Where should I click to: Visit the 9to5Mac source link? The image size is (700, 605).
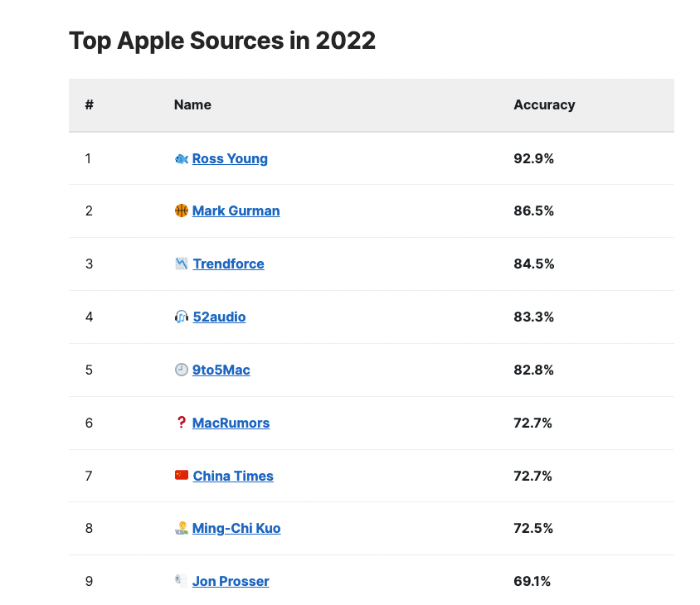[221, 370]
